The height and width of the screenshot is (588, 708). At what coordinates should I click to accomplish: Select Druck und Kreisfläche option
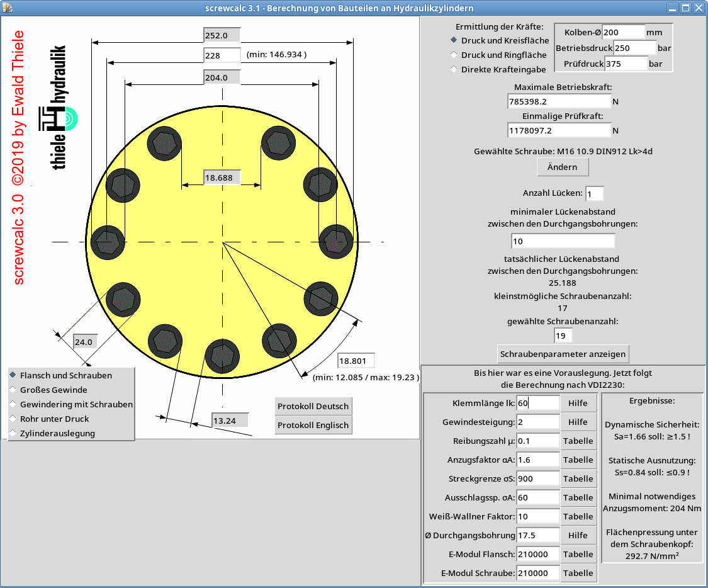[499, 40]
